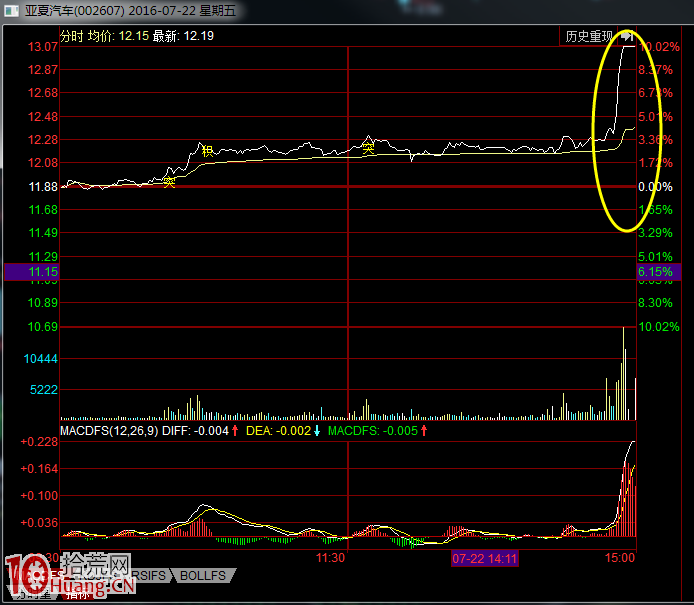Click the jump-to-end arrow icon beside 历史重现

click(x=626, y=36)
